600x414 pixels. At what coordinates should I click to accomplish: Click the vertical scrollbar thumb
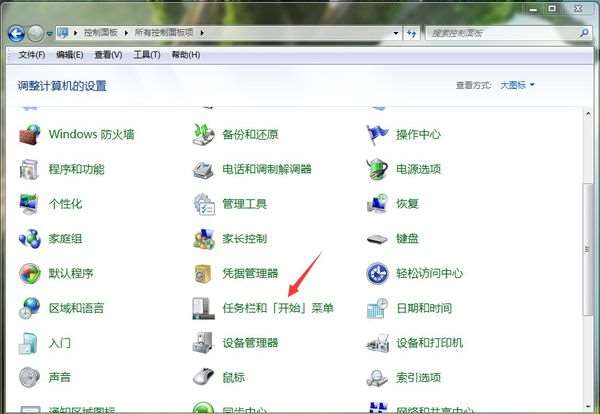[588, 249]
